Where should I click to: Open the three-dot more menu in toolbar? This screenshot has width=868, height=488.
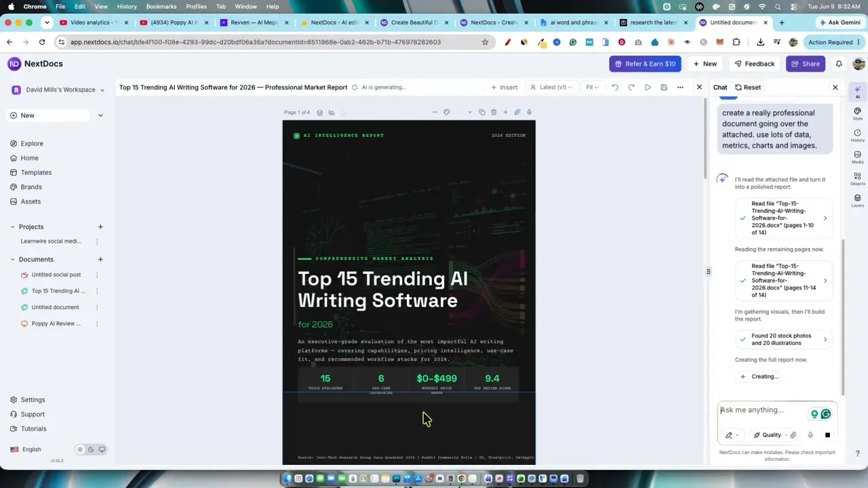pyautogui.click(x=680, y=87)
